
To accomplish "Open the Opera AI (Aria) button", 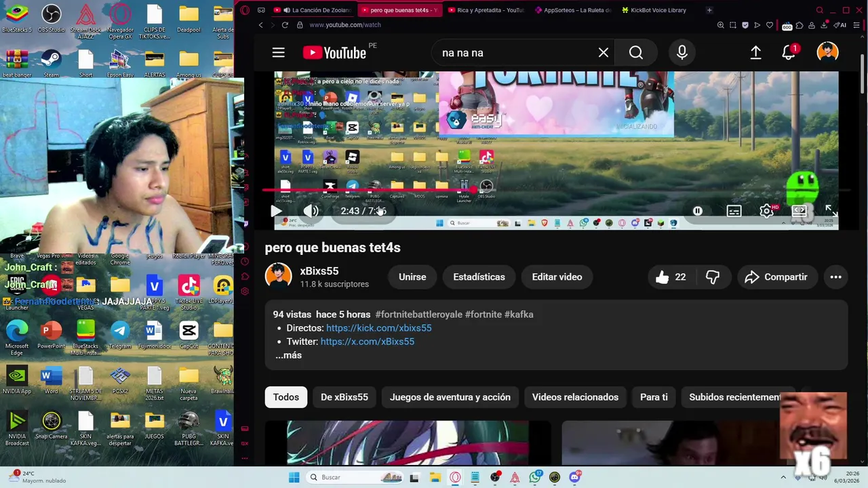I will (x=841, y=25).
